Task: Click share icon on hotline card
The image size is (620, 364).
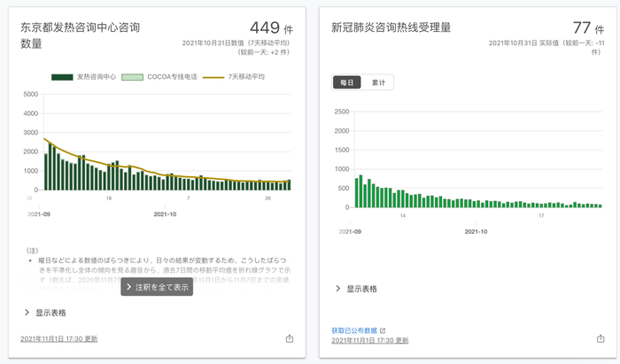Action: click(601, 338)
